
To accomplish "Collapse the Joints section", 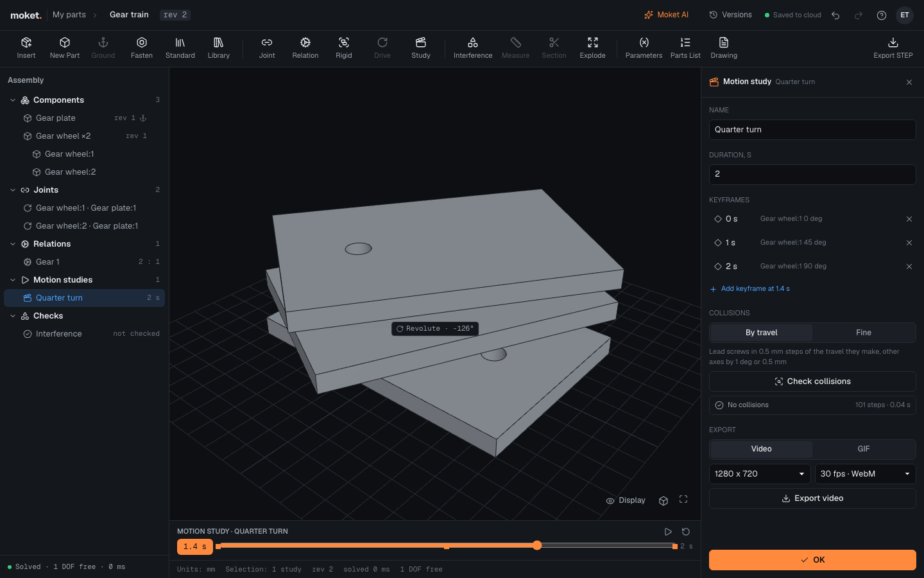I will pos(13,190).
